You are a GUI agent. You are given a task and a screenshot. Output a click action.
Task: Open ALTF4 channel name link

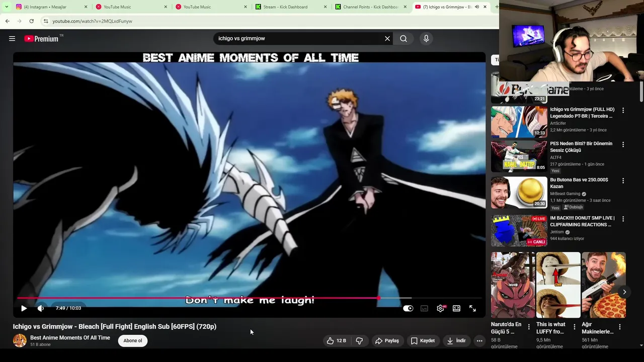click(555, 157)
